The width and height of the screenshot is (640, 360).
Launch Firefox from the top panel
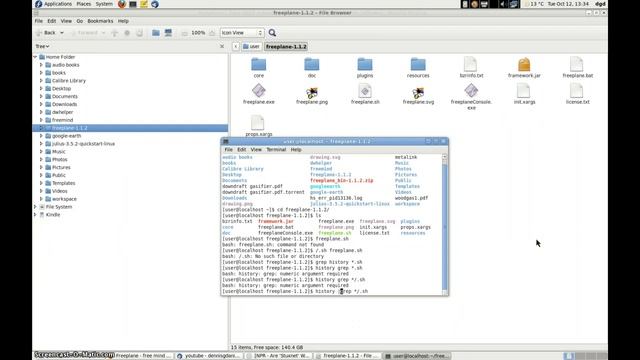coord(122,4)
